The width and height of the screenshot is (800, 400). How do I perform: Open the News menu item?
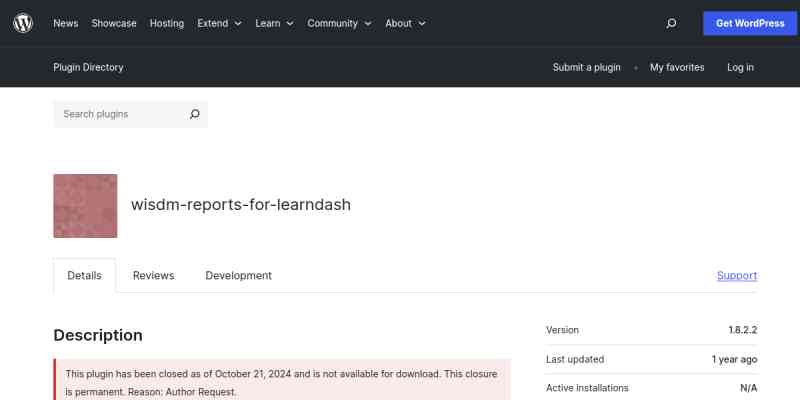tap(65, 23)
